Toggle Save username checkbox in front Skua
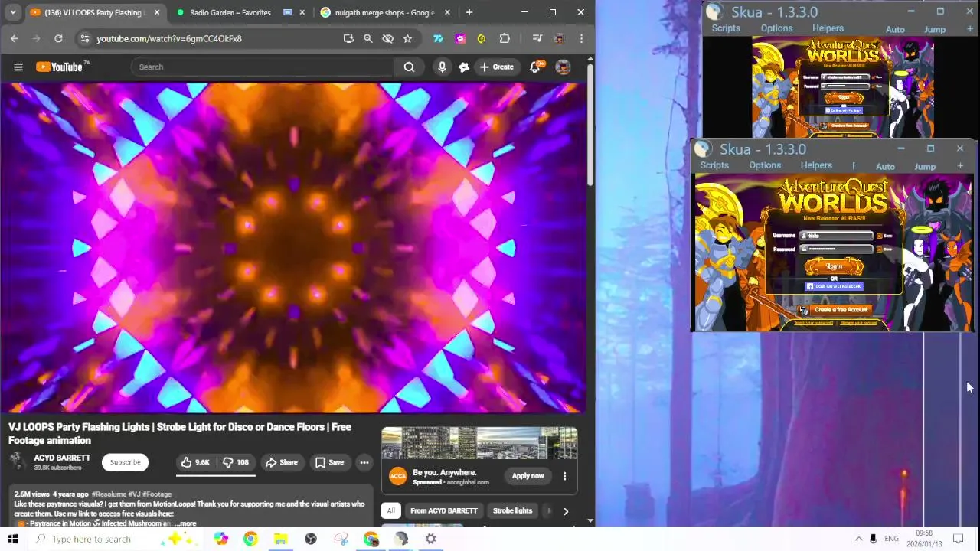The image size is (980, 551). coord(879,236)
